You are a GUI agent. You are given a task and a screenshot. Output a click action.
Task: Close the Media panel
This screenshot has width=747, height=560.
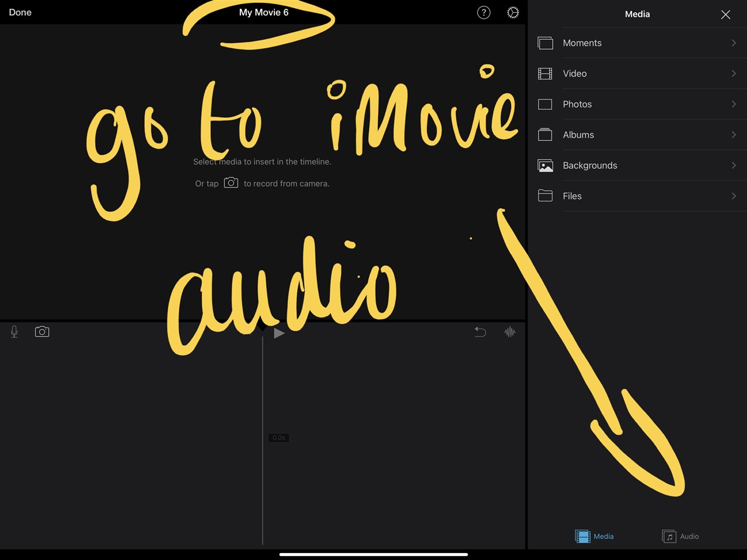pos(725,15)
